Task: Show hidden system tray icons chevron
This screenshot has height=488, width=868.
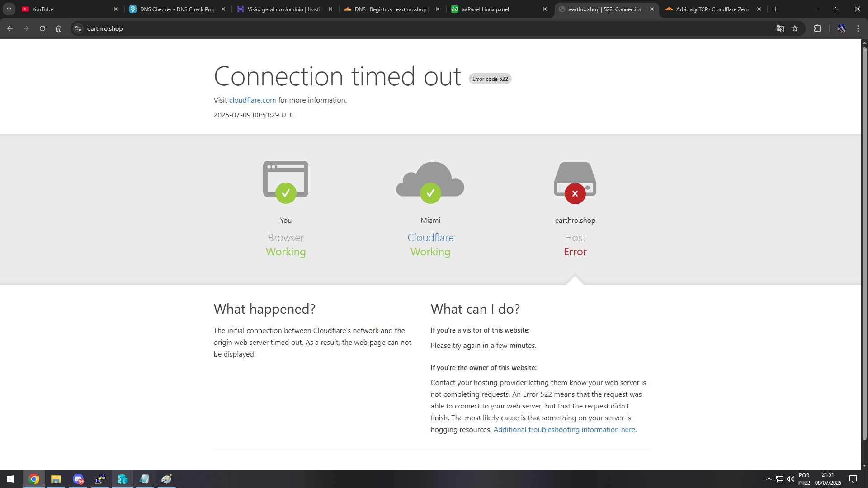Action: (769, 479)
